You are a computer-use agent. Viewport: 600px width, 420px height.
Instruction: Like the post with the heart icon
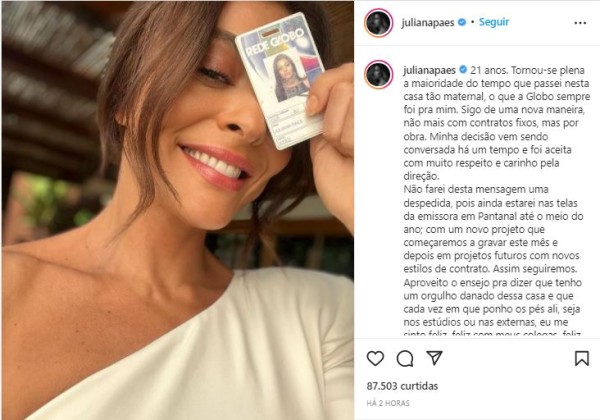[x=375, y=358]
